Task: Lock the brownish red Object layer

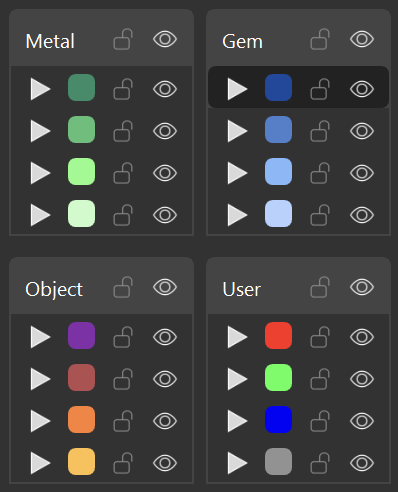Action: tap(123, 379)
